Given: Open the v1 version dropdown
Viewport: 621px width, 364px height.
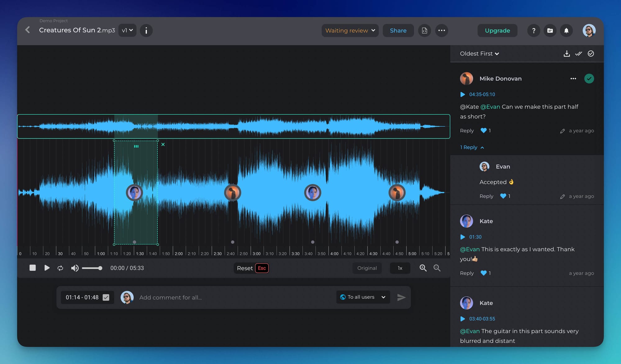Looking at the screenshot, I should [127, 30].
